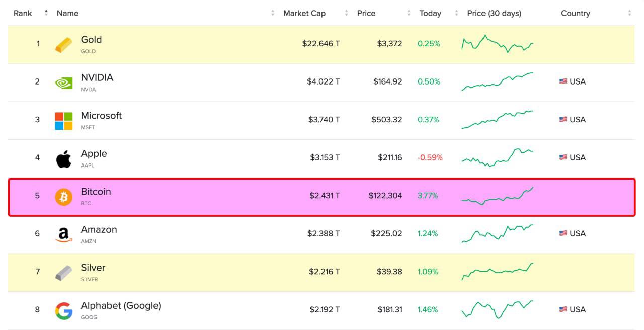644x330 pixels.
Task: Sort by Price column arrows
Action: click(410, 13)
